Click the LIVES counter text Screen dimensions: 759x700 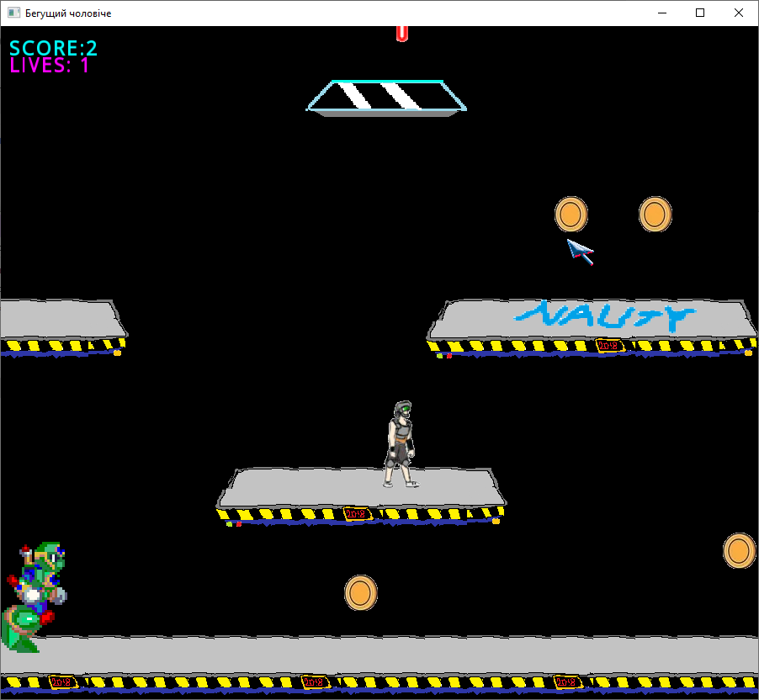50,66
